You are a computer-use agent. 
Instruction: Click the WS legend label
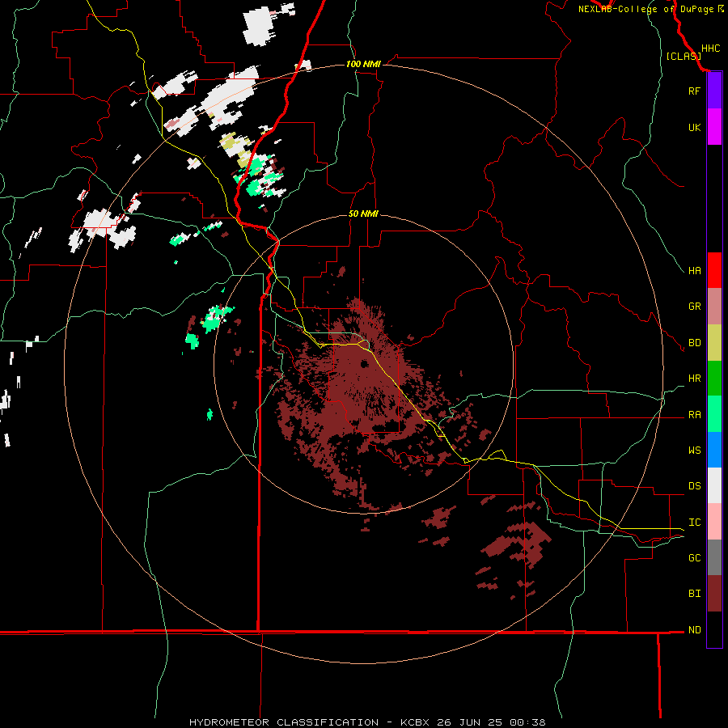pyautogui.click(x=694, y=450)
